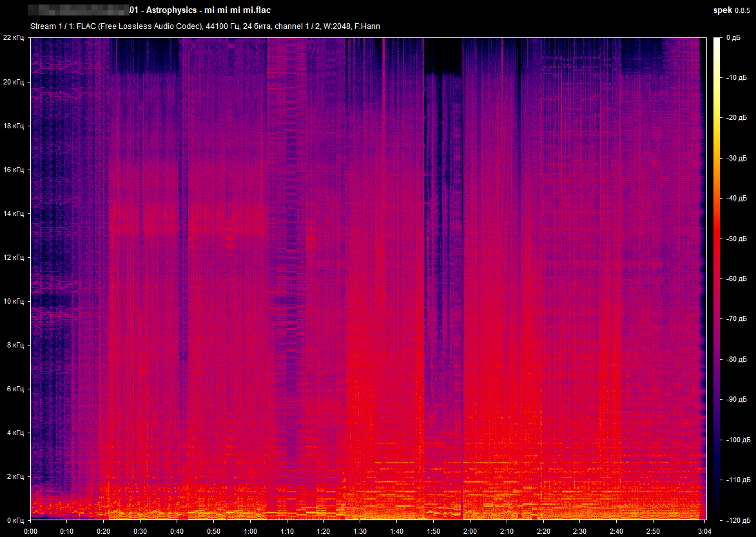Click the '0:40' time axis label
756x537 pixels.
tap(177, 531)
